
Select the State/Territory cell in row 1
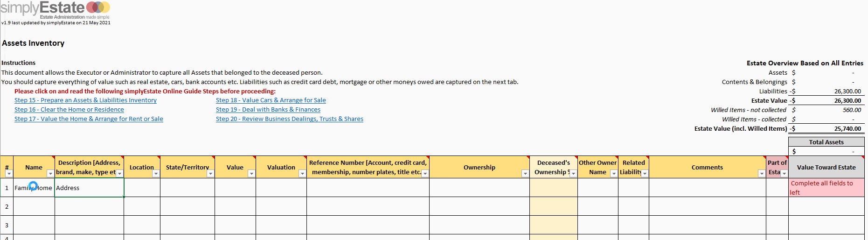(187, 188)
